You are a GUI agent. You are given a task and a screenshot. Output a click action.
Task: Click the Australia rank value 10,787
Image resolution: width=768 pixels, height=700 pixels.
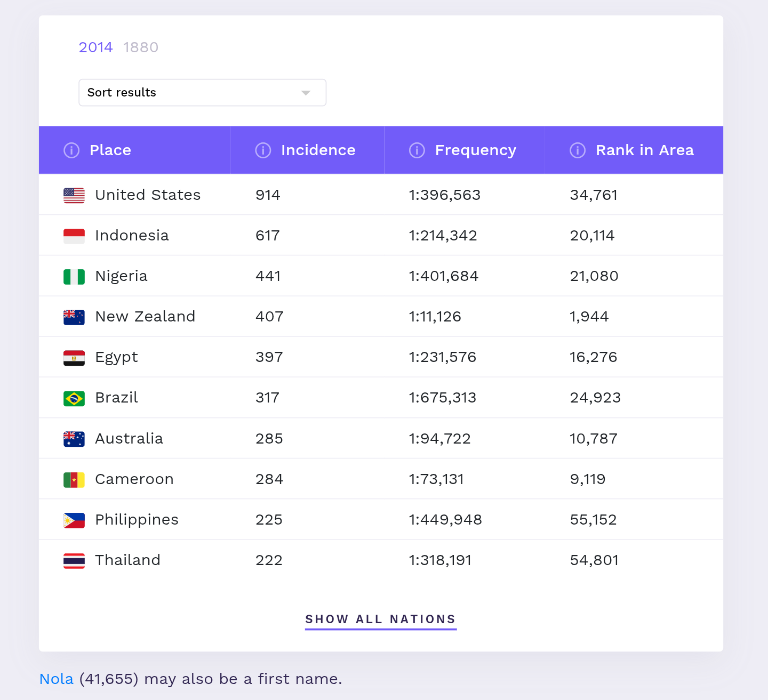click(x=594, y=439)
